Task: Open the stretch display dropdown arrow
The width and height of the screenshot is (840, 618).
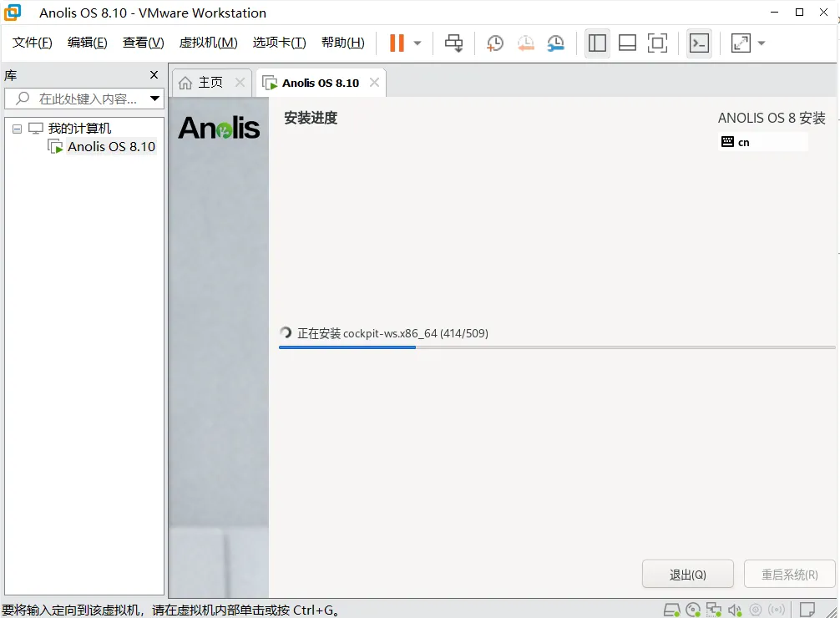Action: pyautogui.click(x=762, y=43)
